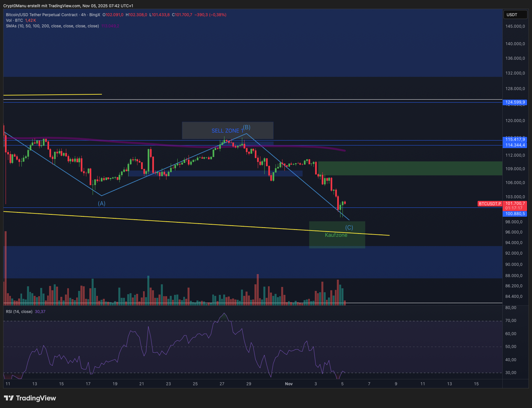Select the green rectangle zone near 109.000
Image resolution: width=532 pixels, height=408 pixels.
(x=409, y=168)
